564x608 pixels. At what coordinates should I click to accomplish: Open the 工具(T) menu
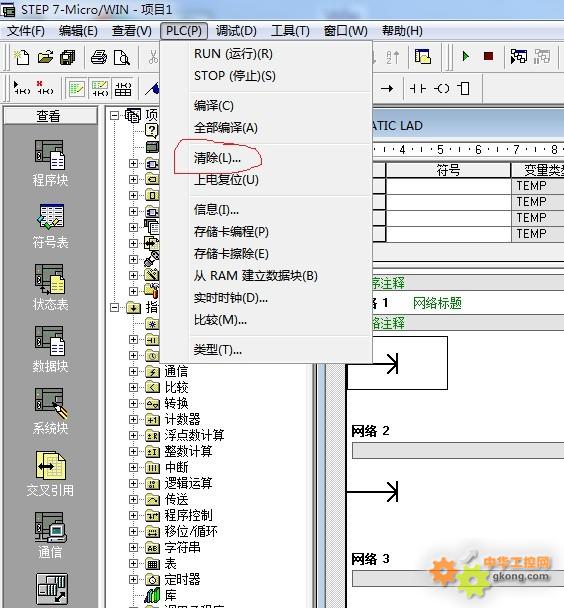pyautogui.click(x=290, y=31)
